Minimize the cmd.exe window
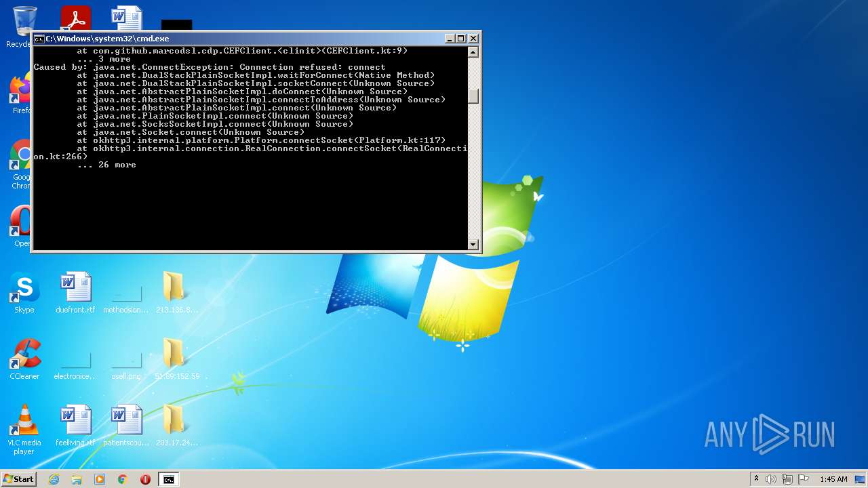This screenshot has width=868, height=488. click(450, 39)
